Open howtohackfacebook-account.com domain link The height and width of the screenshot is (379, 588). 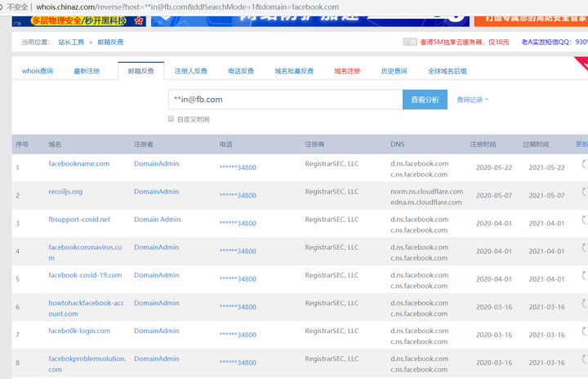(86, 308)
